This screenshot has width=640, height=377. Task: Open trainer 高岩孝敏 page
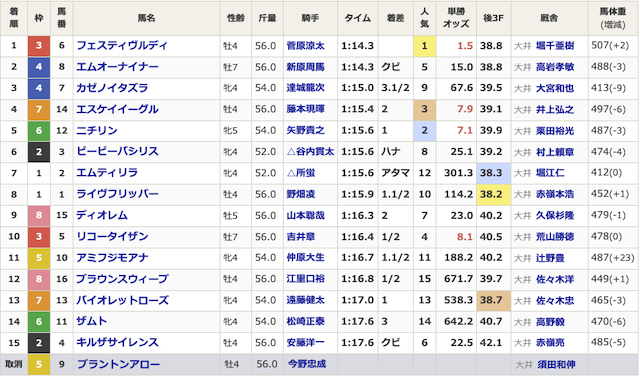[x=555, y=67]
